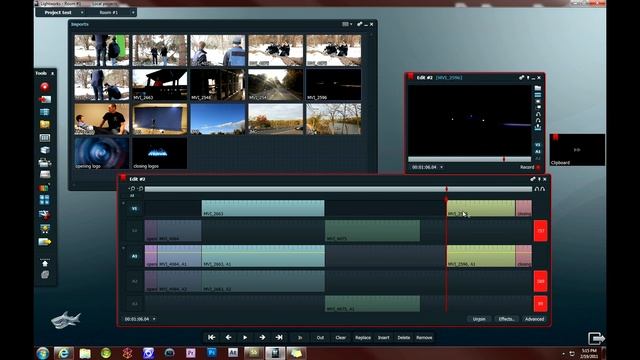Toggle the red V2 track button at right

(540, 231)
